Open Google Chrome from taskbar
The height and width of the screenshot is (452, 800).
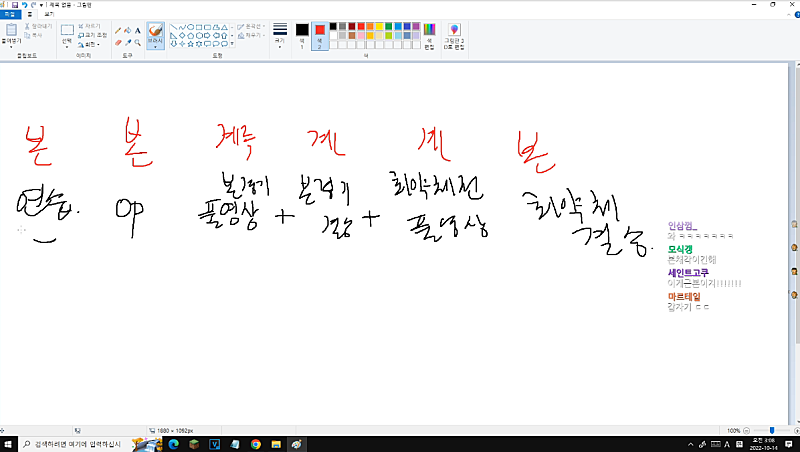point(256,444)
